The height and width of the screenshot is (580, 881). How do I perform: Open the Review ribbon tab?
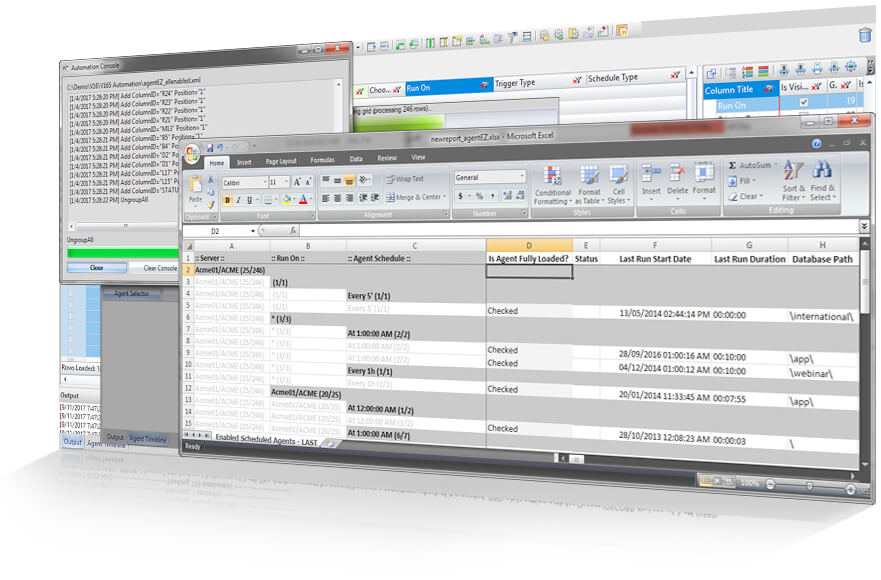tap(387, 158)
